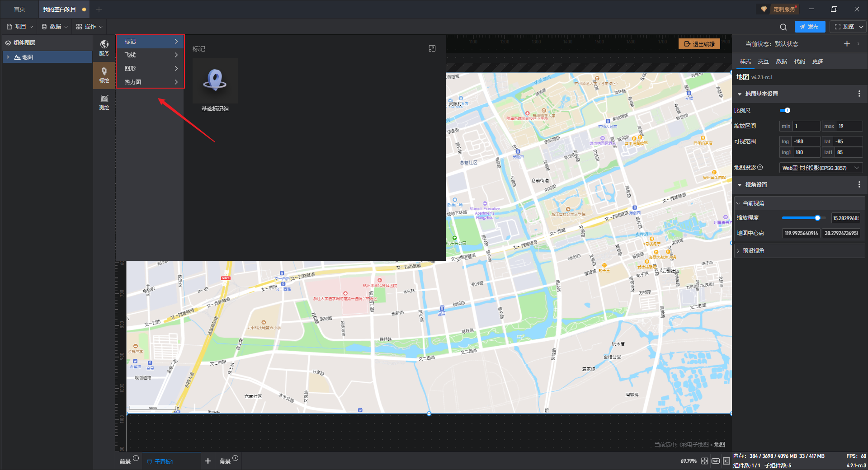Switch to the 更多 tab
This screenshot has width=868, height=470.
pyautogui.click(x=818, y=61)
